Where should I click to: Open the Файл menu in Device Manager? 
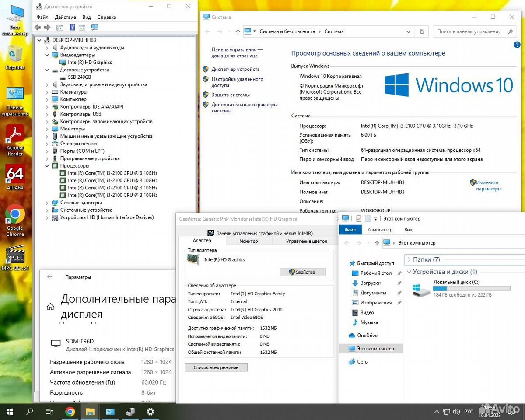click(x=42, y=17)
